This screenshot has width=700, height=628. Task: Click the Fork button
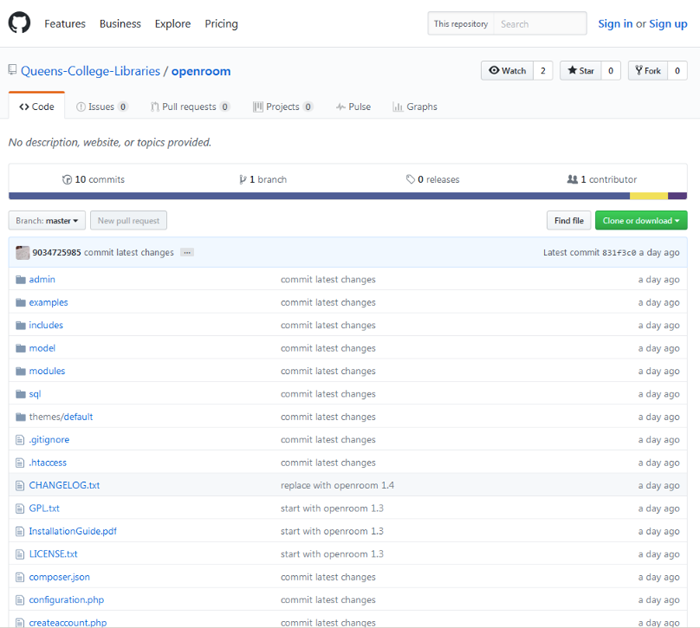pyautogui.click(x=648, y=71)
